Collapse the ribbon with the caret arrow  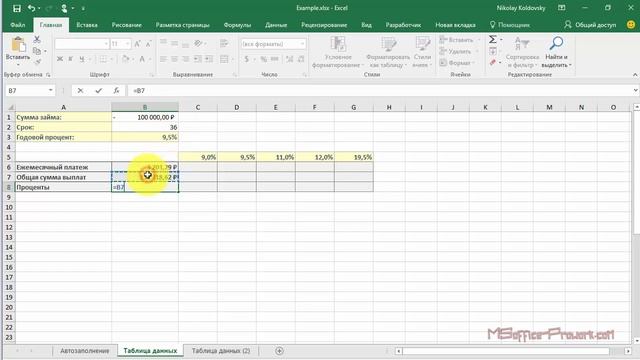635,75
